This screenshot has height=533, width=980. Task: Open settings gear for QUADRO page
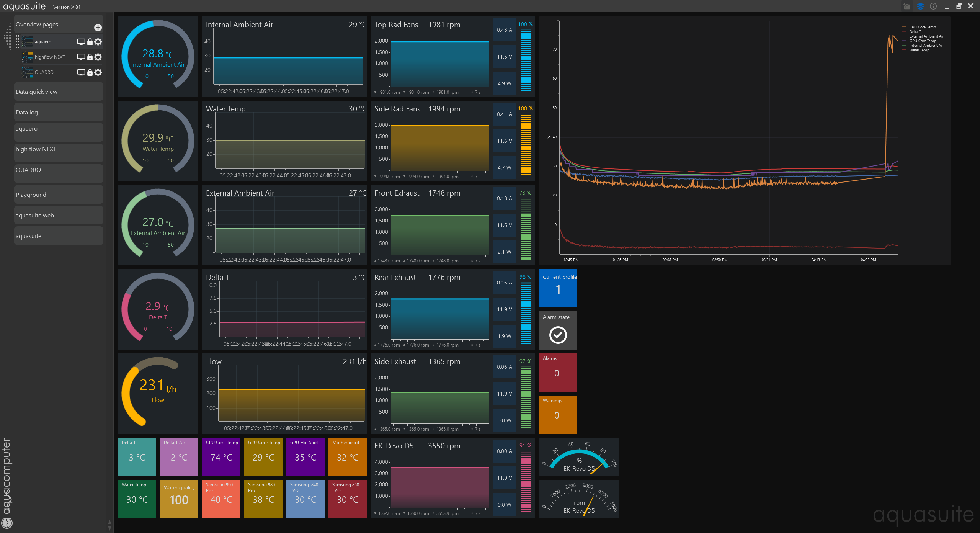98,72
